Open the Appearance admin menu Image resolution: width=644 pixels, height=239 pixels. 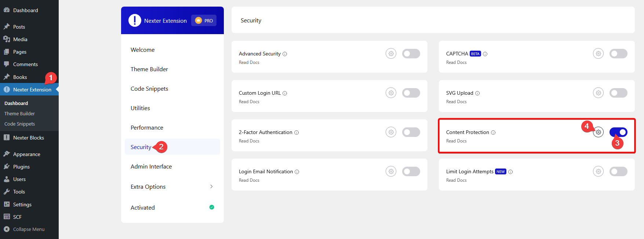[x=26, y=154]
